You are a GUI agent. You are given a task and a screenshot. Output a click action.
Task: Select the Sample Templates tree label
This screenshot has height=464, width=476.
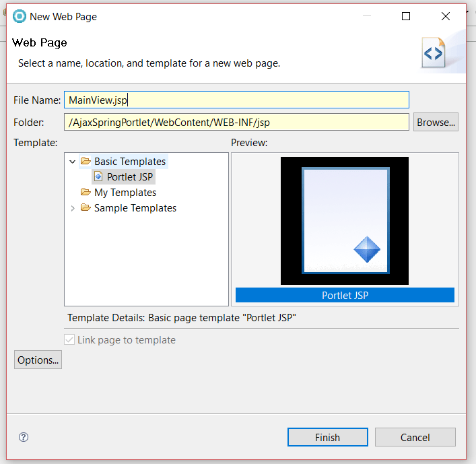click(135, 208)
